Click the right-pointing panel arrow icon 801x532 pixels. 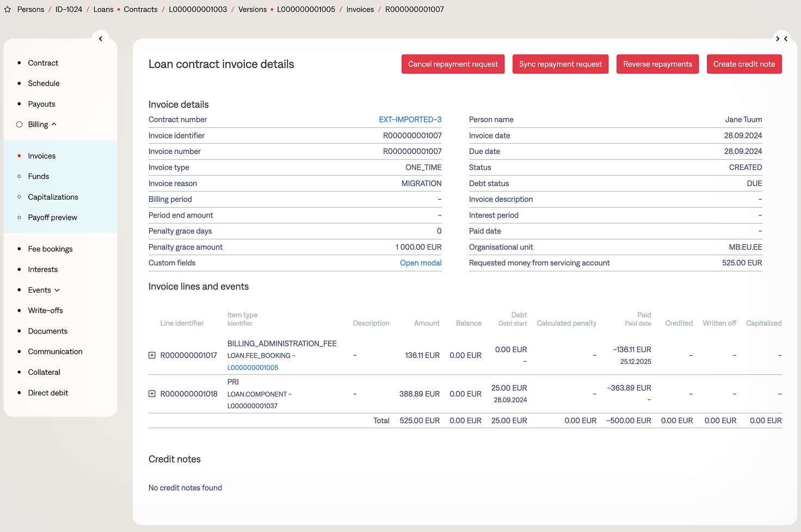[x=778, y=39]
